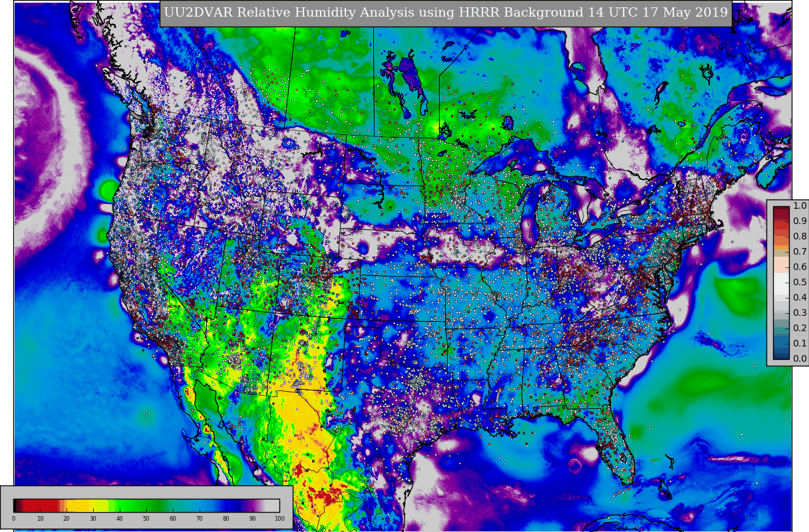Pick the orange swatch in vertical legend
This screenshot has height=532, width=809.
(x=781, y=247)
